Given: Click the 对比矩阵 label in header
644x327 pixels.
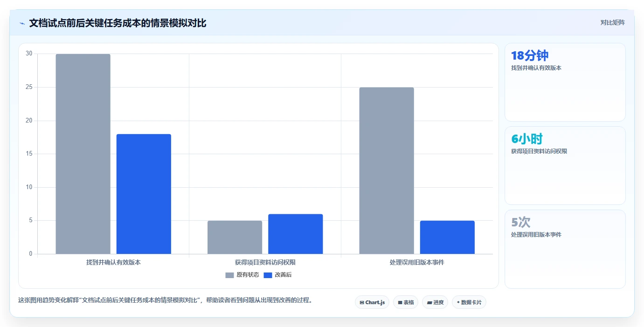Looking at the screenshot, I should 612,22.
